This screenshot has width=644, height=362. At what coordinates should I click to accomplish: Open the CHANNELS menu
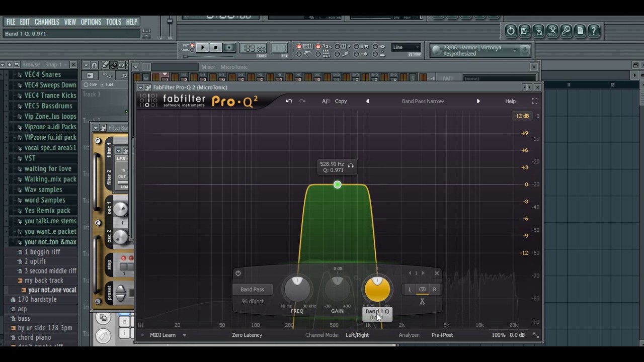[47, 22]
